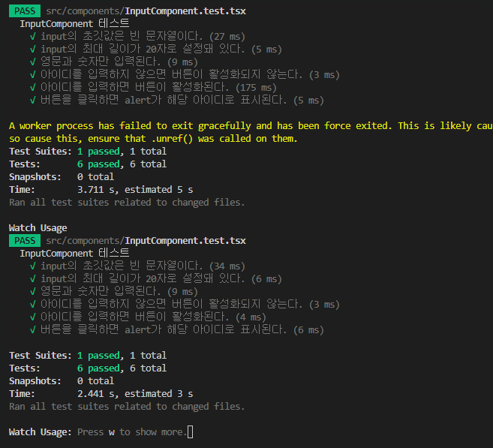Click the second "InputComponent 테스트" suite heading
Viewport: 493px width, 448px height.
[74, 253]
